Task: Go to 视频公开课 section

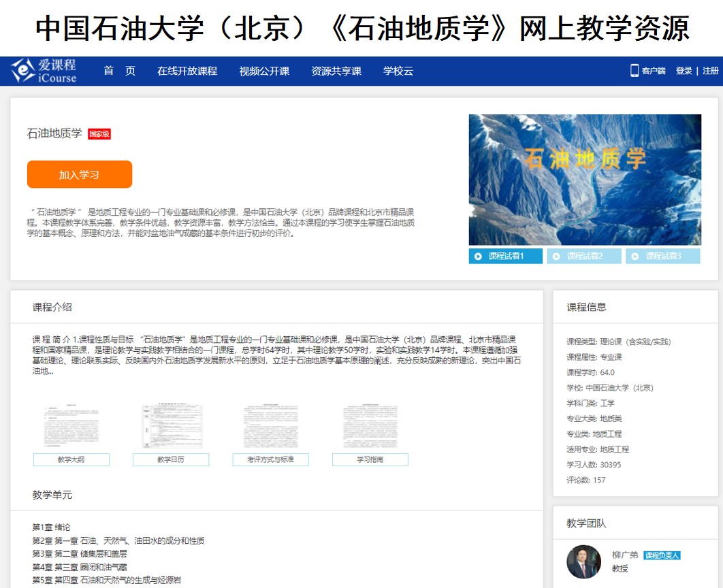Action: (264, 71)
